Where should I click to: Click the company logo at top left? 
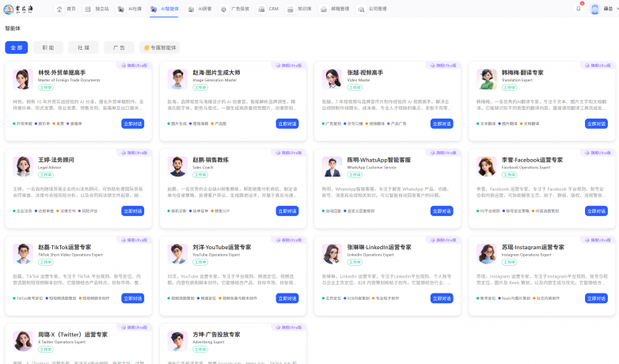click(18, 9)
